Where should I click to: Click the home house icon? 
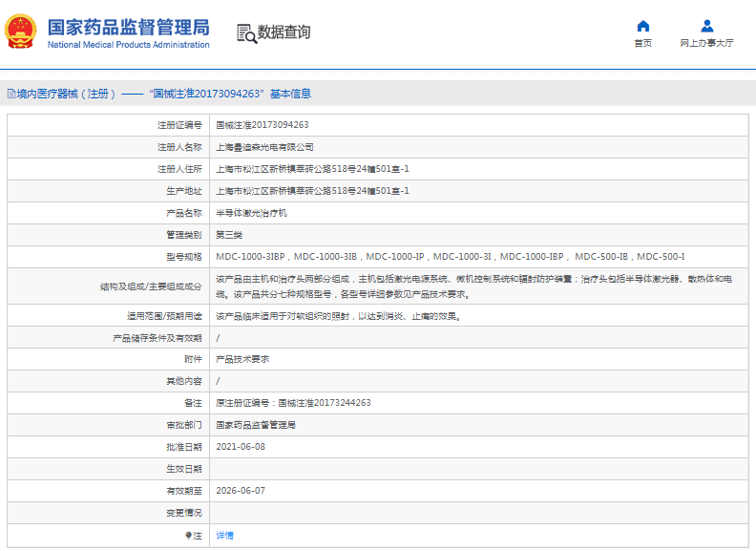(643, 26)
